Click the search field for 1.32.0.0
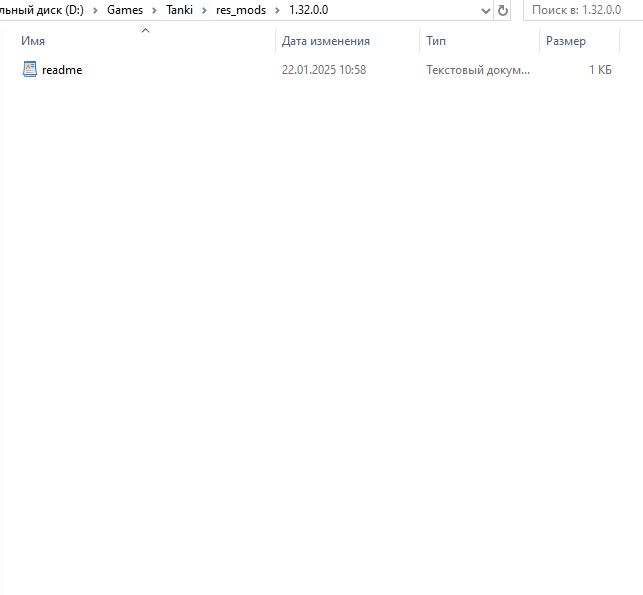Image resolution: width=643 pixels, height=595 pixels. click(584, 10)
